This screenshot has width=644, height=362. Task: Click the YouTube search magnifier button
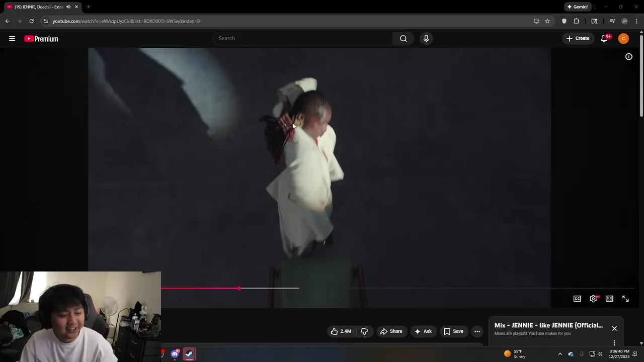tap(404, 39)
